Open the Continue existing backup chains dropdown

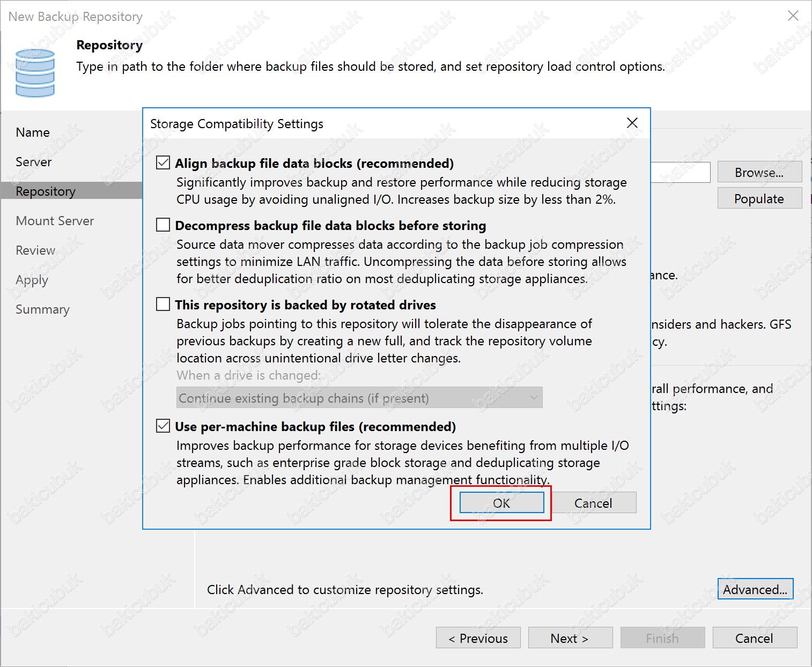359,398
